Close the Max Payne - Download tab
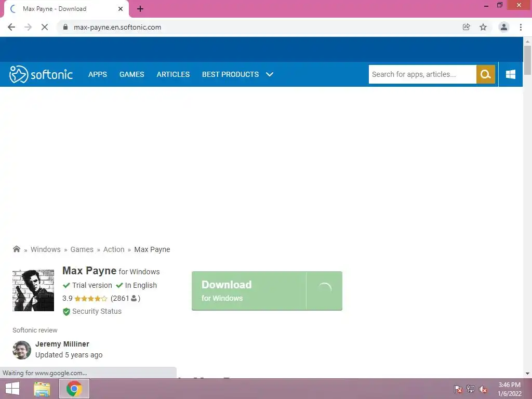Image resolution: width=532 pixels, height=399 pixels. 121,9
